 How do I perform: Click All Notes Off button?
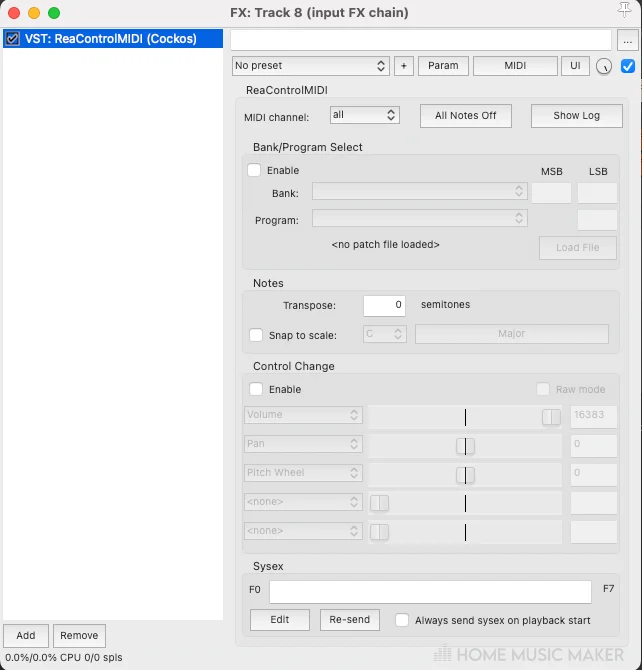465,116
